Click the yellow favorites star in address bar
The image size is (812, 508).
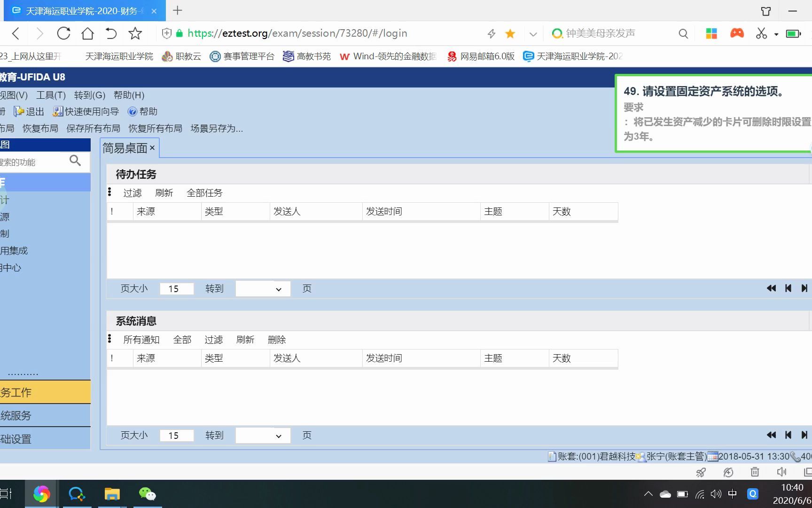tap(510, 33)
